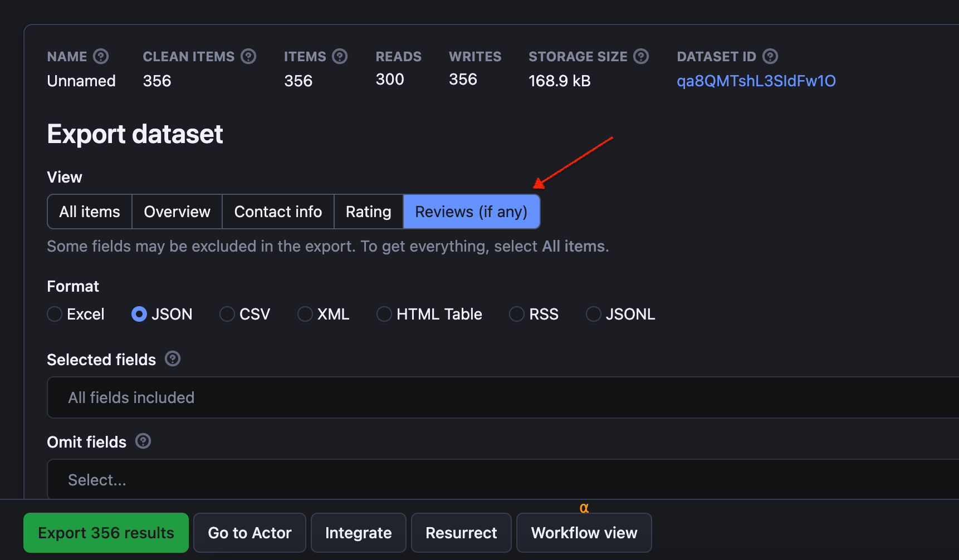Screen dimensions: 959x560
Task: Open the Selected fields help tooltip icon
Action: coord(173,359)
